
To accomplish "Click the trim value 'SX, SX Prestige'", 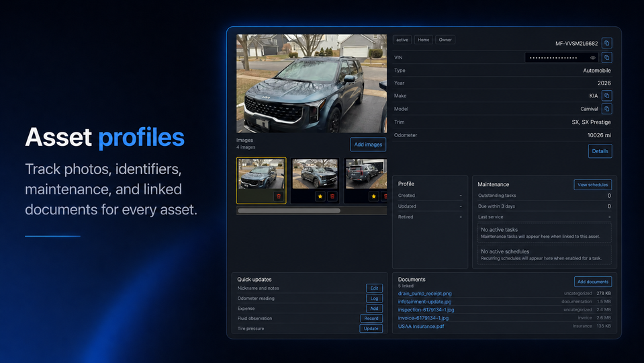I will 591,122.
